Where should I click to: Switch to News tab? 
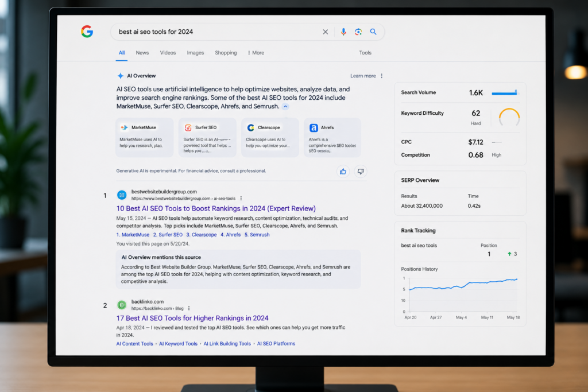[x=142, y=53]
